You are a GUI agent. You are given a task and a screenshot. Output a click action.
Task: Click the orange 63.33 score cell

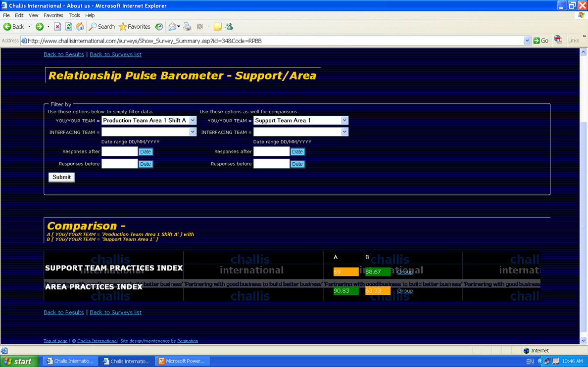pos(378,290)
